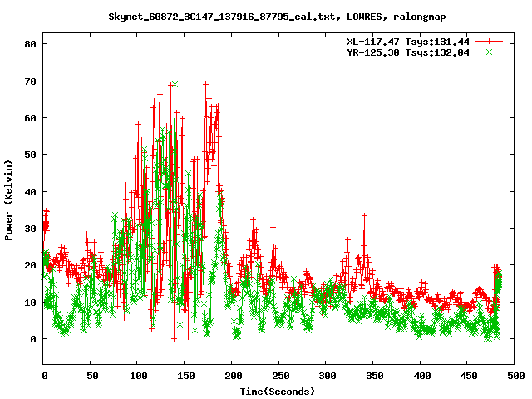This screenshot has width=532, height=399.
Task: Click the y-axis tick label 60
Action: (30, 118)
